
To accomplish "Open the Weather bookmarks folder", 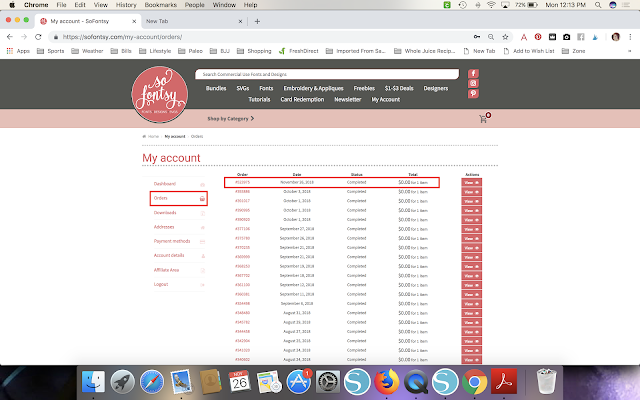I will (87, 51).
